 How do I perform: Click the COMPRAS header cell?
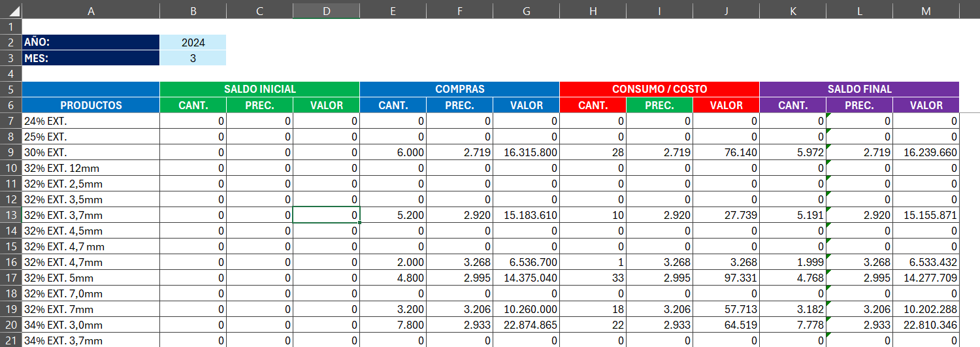(x=459, y=90)
